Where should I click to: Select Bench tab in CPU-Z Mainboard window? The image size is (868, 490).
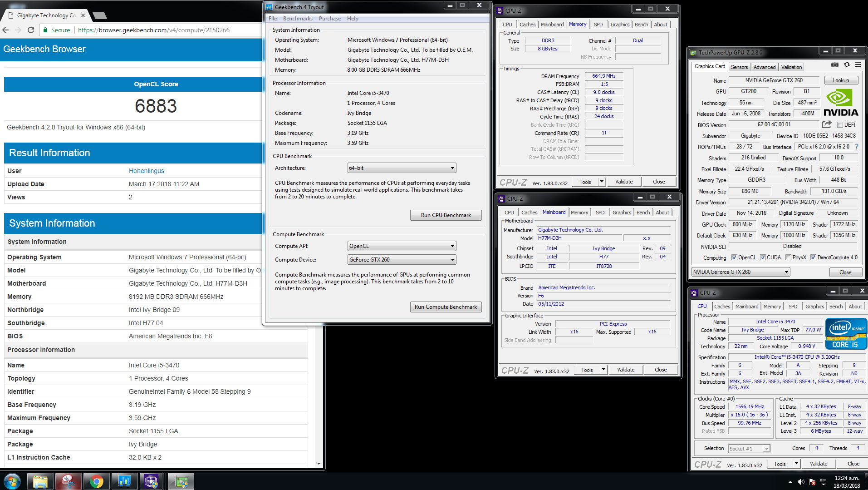[643, 213]
